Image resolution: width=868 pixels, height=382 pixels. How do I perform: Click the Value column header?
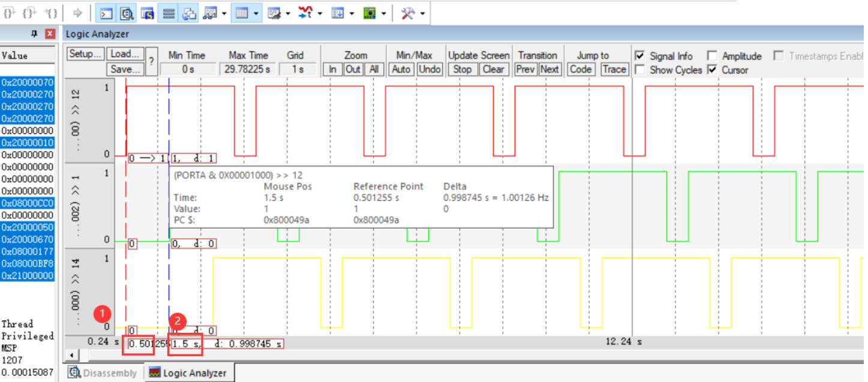coord(28,55)
